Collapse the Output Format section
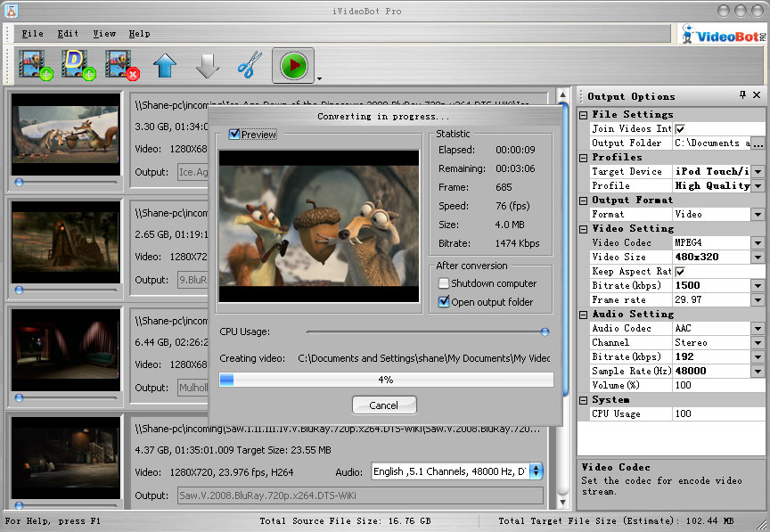Image resolution: width=770 pixels, height=532 pixels. [x=583, y=201]
